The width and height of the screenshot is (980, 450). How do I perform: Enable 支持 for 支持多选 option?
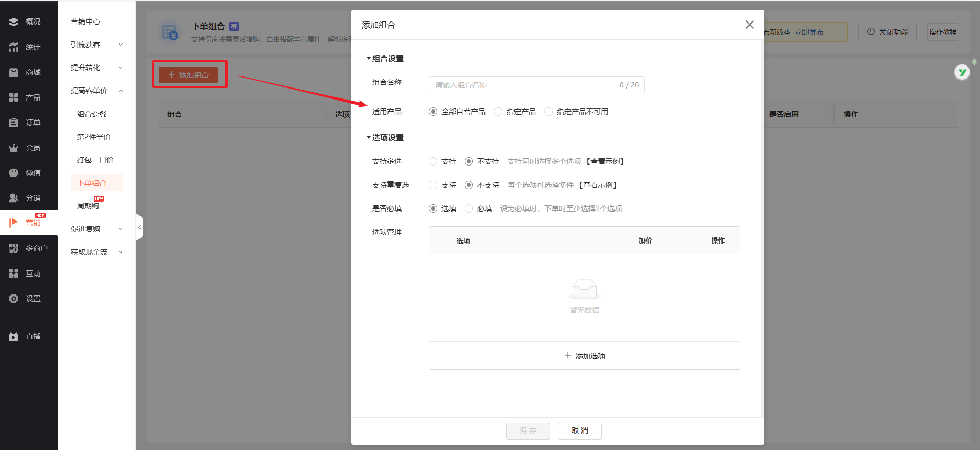(433, 161)
